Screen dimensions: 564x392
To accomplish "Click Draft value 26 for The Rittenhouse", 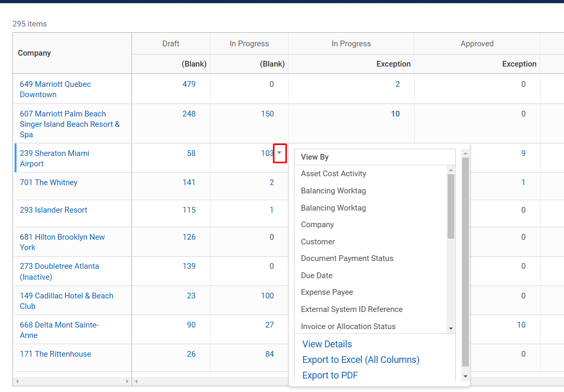I will click(191, 354).
